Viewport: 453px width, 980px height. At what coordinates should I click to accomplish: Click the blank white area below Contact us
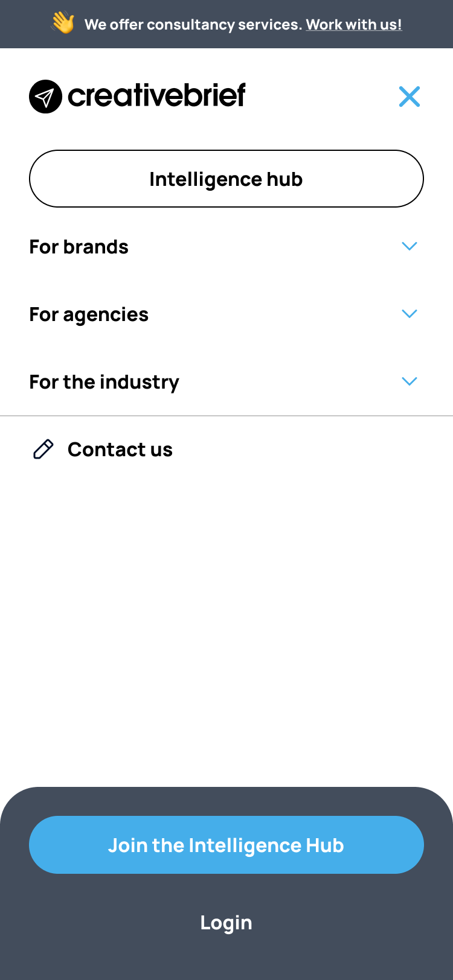(226, 622)
